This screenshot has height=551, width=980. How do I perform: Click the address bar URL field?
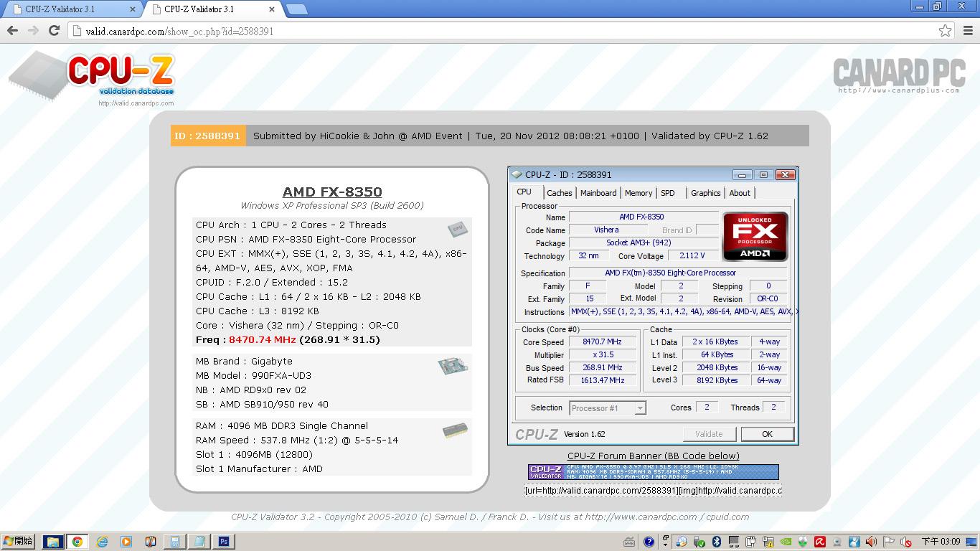[502, 31]
